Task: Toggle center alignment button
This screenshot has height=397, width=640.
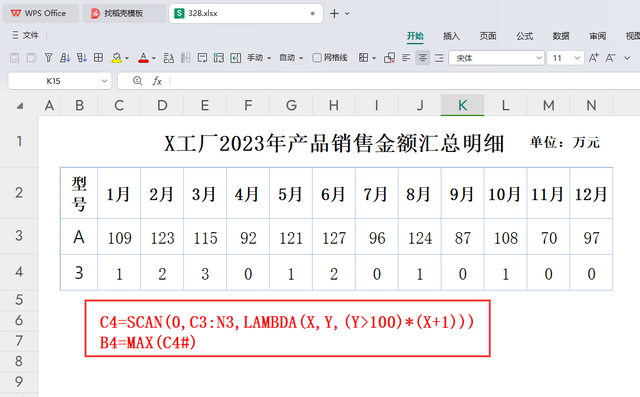Action: (422, 58)
